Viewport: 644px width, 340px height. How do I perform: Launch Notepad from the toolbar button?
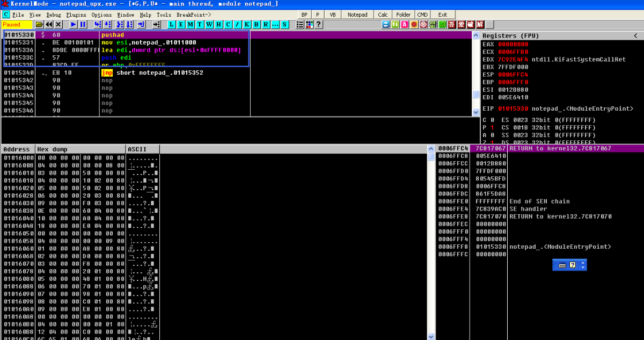(357, 15)
